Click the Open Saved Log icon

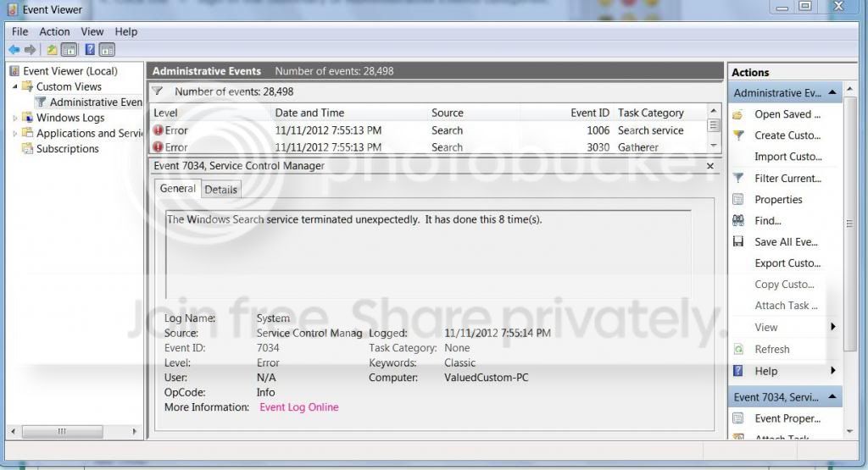coord(738,114)
